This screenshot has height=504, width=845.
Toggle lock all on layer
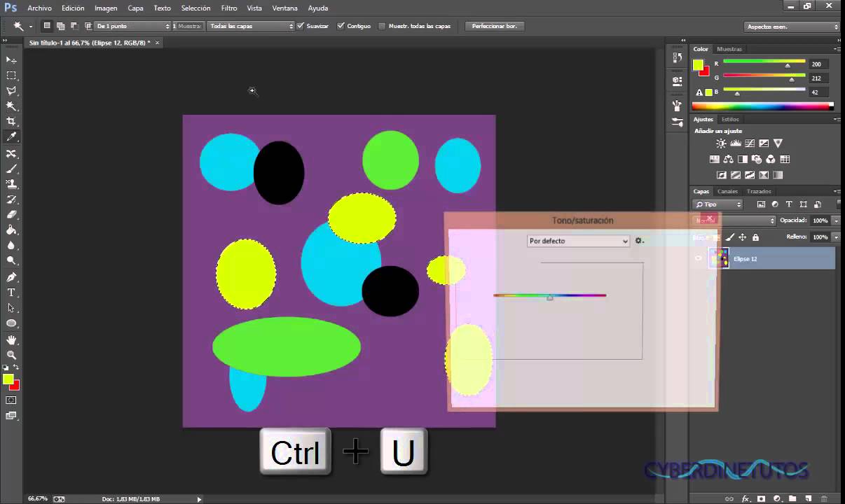pyautogui.click(x=755, y=237)
